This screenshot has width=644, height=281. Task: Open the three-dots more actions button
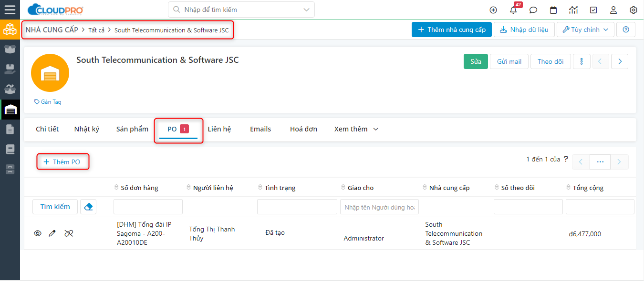[582, 61]
